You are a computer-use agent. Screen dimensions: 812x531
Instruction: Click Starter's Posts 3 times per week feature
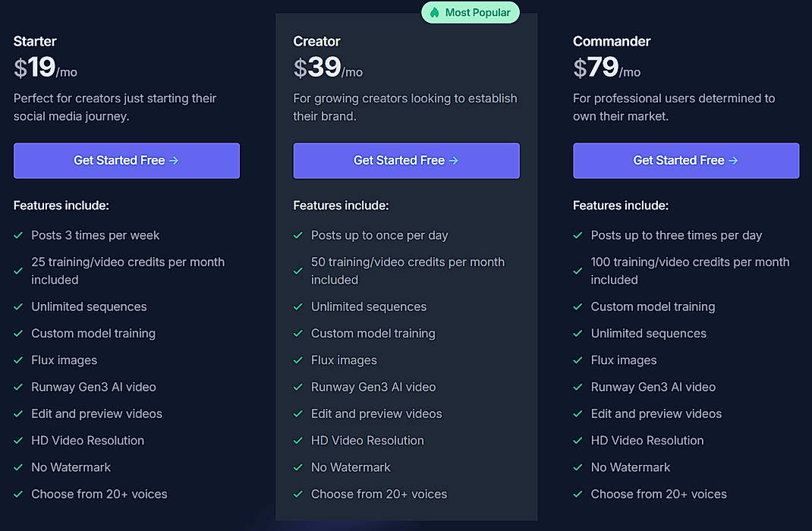[x=95, y=236]
